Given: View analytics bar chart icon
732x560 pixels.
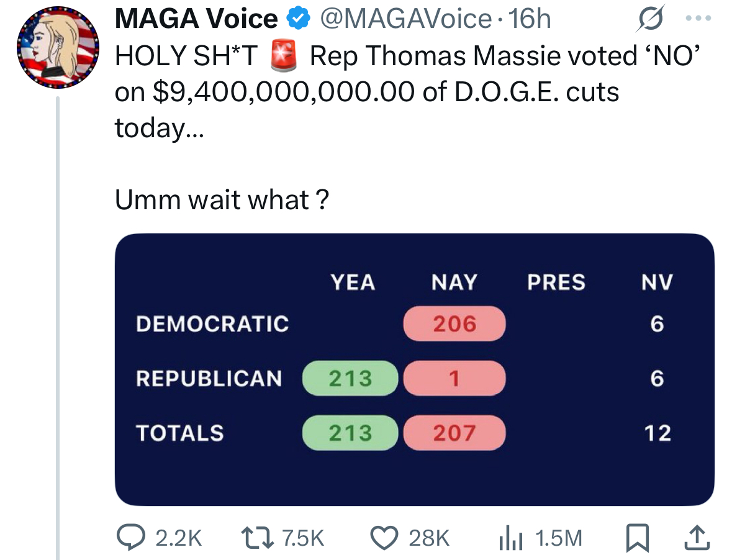Looking at the screenshot, I should click(x=511, y=538).
